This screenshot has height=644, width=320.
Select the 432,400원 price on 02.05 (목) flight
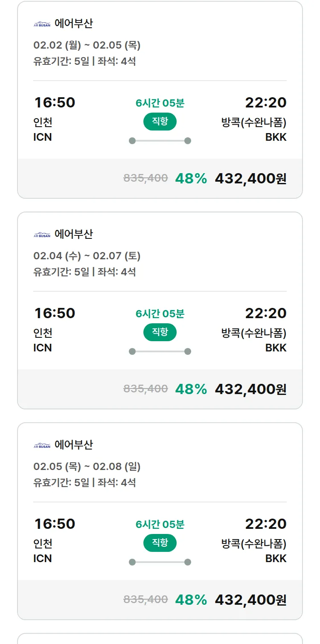coord(250,600)
